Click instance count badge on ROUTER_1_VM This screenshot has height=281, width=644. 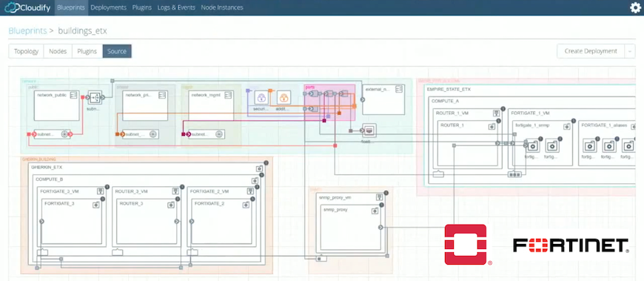click(503, 108)
